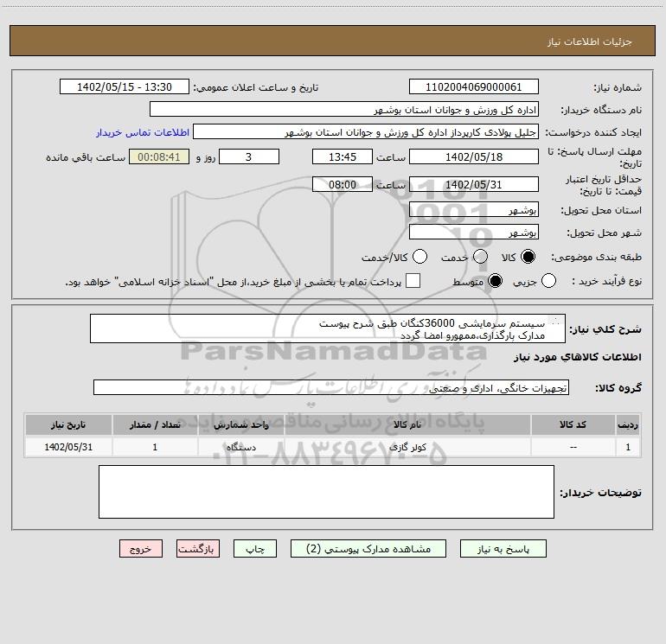666x644 pixels.
Task: Select the کالا/خدمت radio option
Action: coord(419,257)
